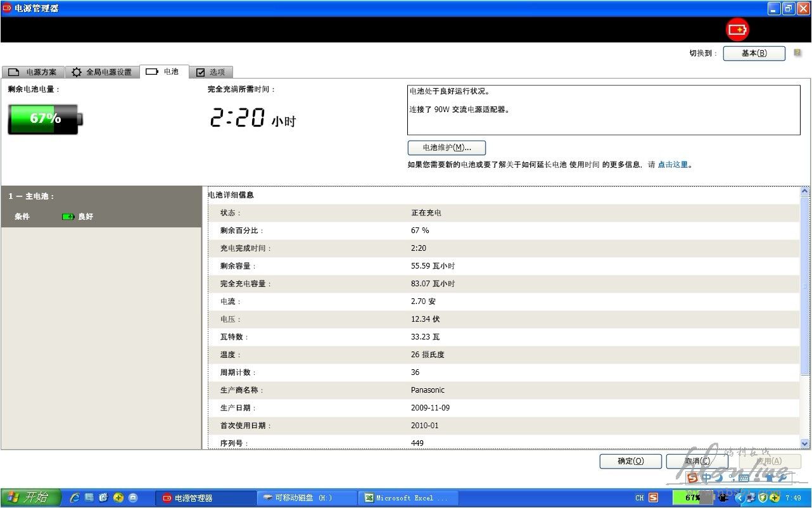812x508 pixels.
Task: Switch to the 电源方案 tab
Action: 33,72
